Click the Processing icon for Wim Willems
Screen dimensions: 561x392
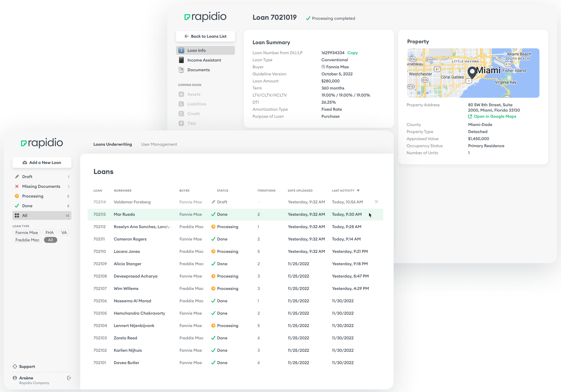click(x=213, y=289)
